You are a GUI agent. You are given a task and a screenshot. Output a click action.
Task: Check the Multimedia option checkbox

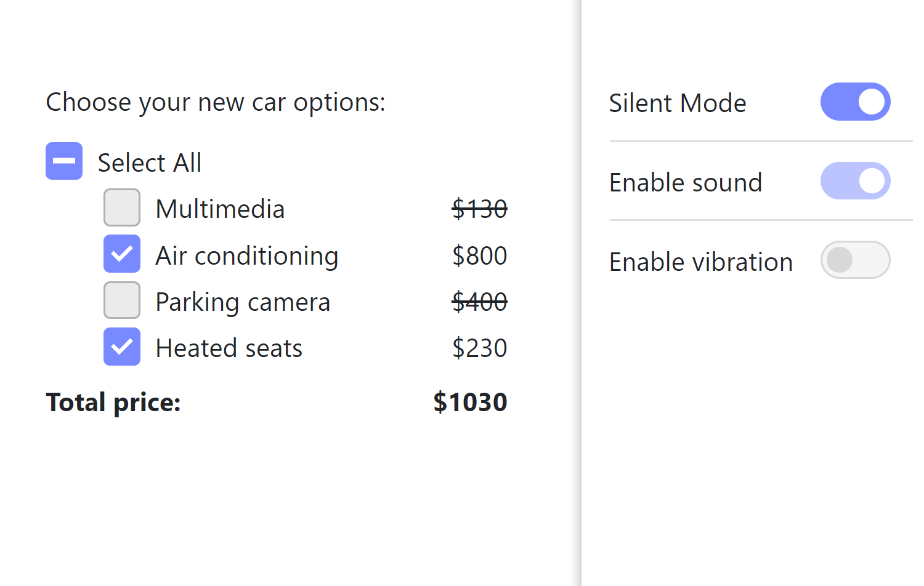122,208
